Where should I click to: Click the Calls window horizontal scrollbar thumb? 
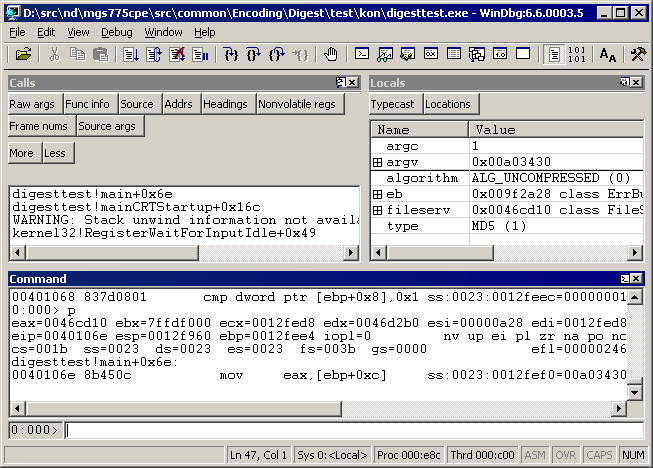112,252
